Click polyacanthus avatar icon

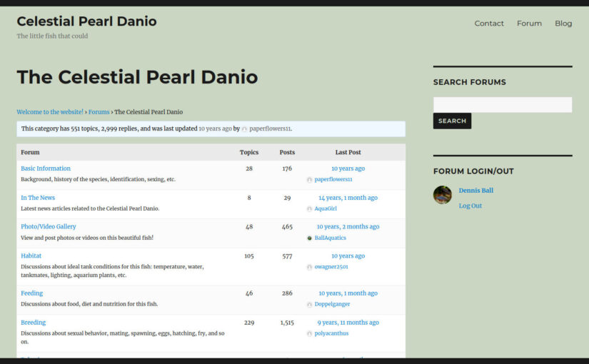309,333
